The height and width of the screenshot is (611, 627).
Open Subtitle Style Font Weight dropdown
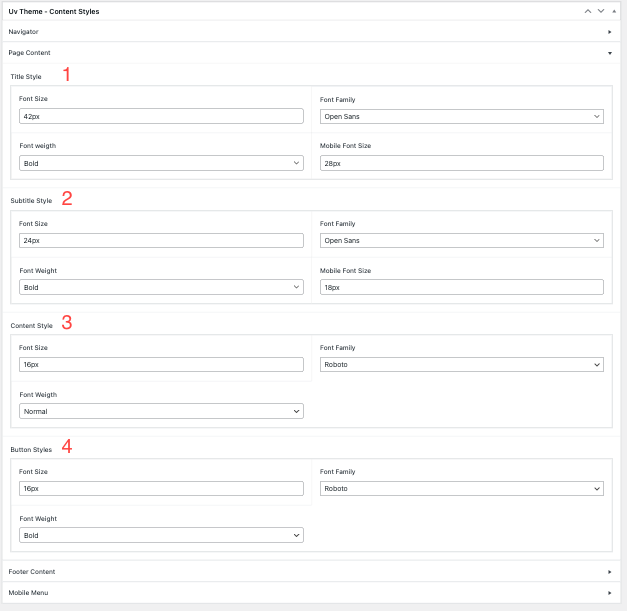tap(161, 287)
